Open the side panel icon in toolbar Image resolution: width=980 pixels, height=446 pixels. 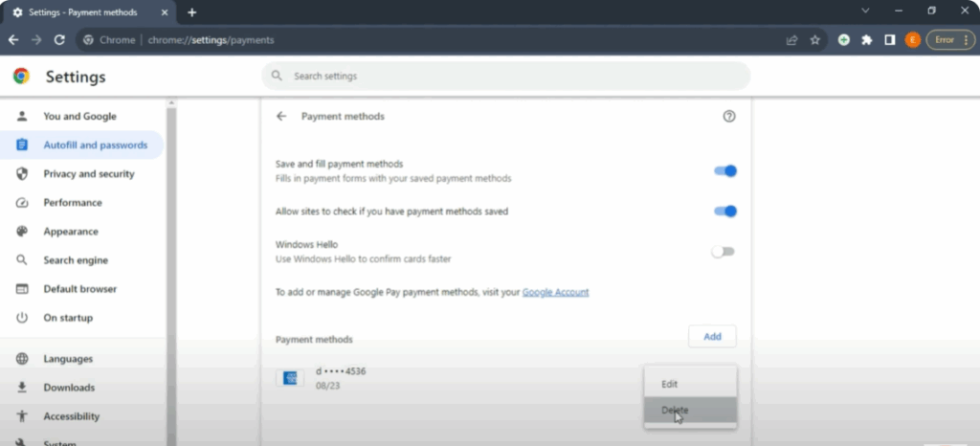tap(890, 40)
